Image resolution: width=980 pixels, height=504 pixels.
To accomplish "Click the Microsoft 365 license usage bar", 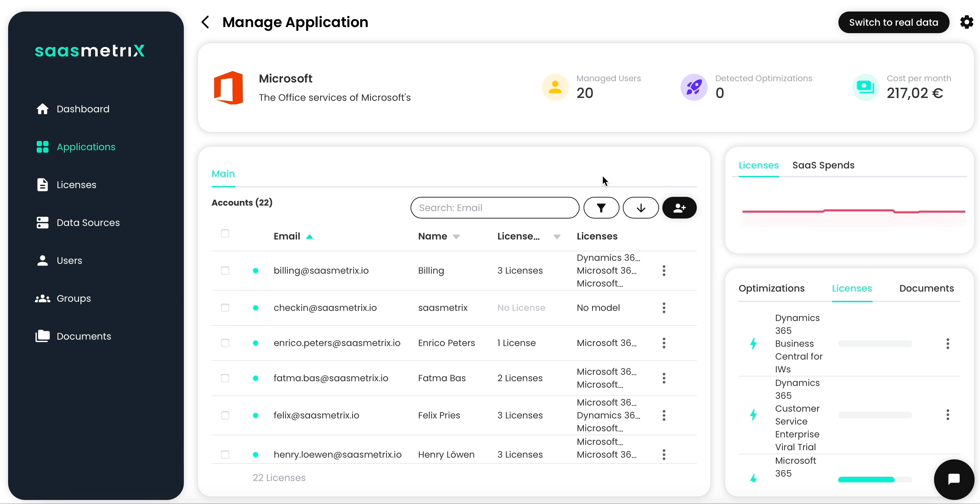I will pos(875,479).
